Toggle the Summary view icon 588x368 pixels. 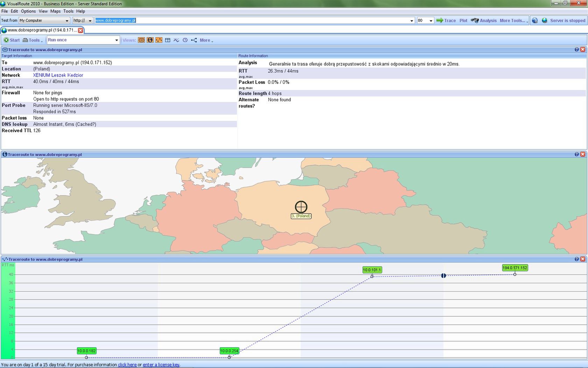click(141, 40)
